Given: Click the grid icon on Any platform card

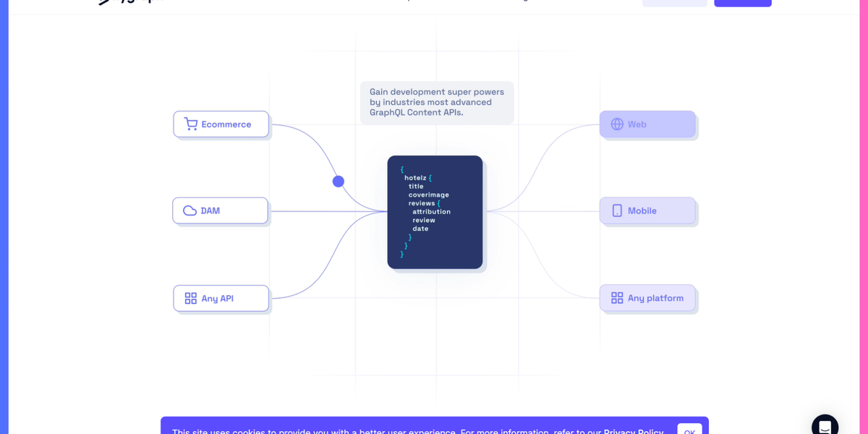Looking at the screenshot, I should coord(617,297).
